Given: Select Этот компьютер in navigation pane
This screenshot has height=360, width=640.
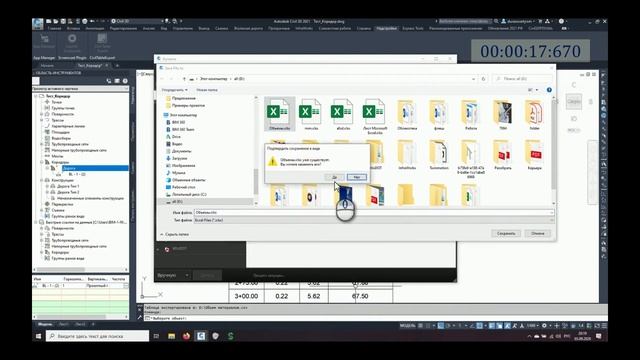Looking at the screenshot, I should pos(180,115).
